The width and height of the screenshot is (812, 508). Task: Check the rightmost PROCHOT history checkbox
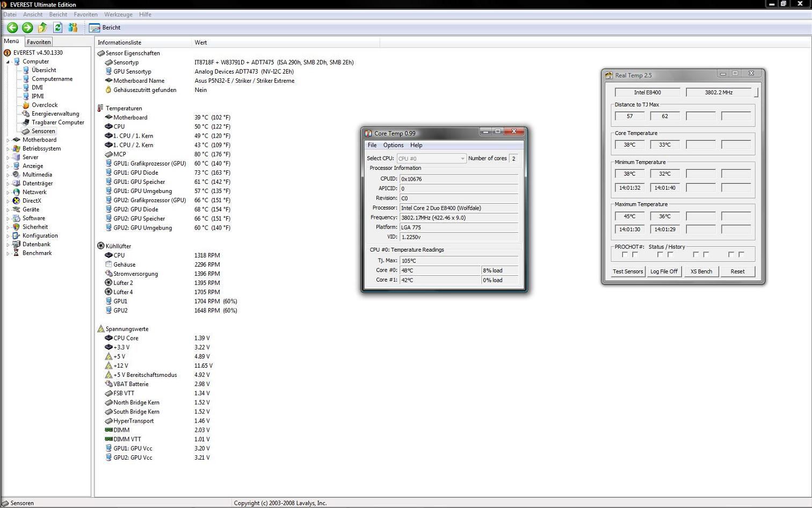pyautogui.click(x=742, y=255)
